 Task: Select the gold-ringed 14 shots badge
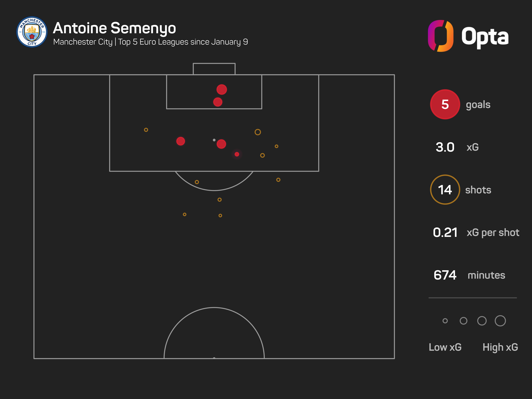pyautogui.click(x=445, y=190)
